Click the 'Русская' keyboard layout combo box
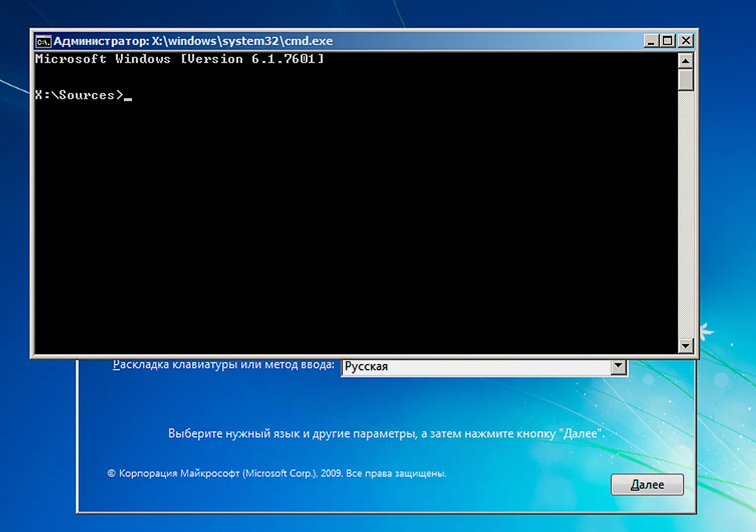Screen dimensions: 756x532 pos(485,367)
